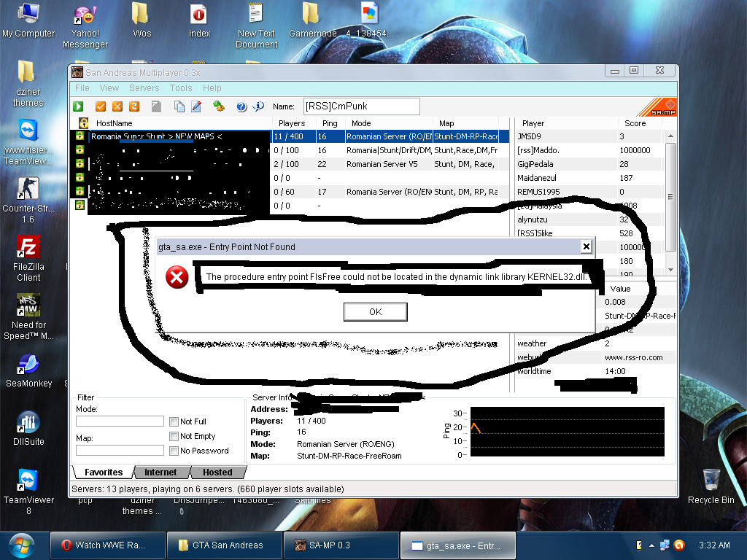Click the Copy Server Info icon
747x560 pixels.
tap(179, 106)
